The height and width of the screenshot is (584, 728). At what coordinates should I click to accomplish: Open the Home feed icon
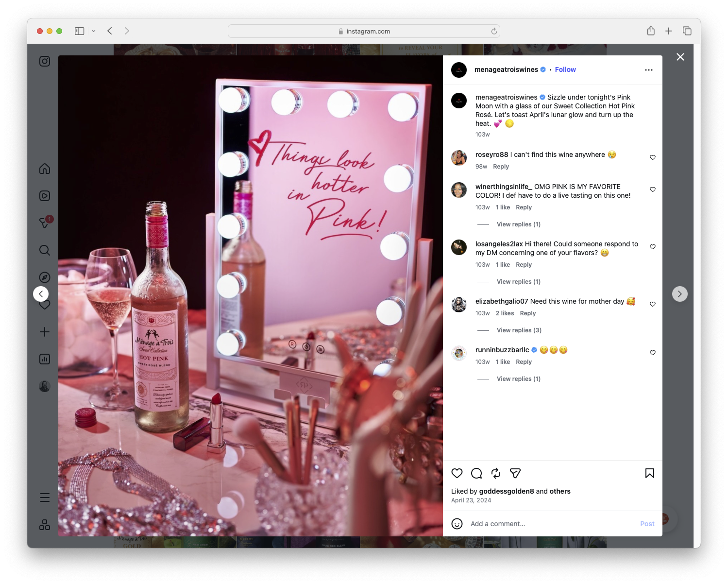[x=44, y=169]
